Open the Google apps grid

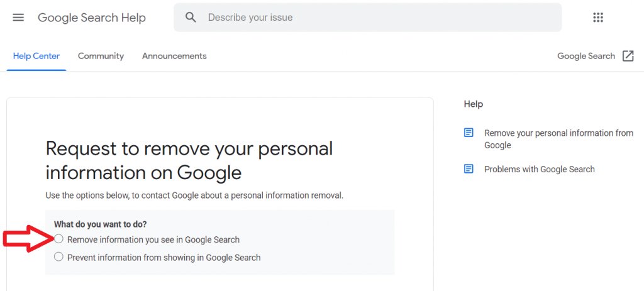tap(598, 18)
